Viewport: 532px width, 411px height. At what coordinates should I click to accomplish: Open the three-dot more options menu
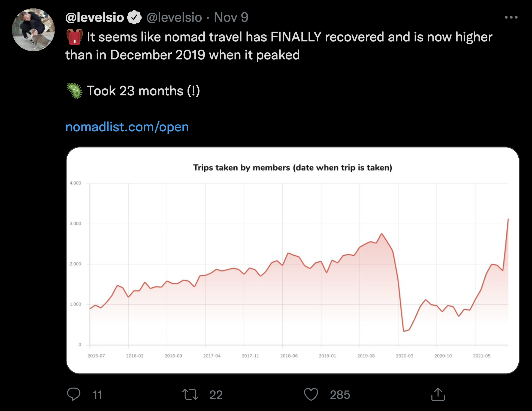511,17
